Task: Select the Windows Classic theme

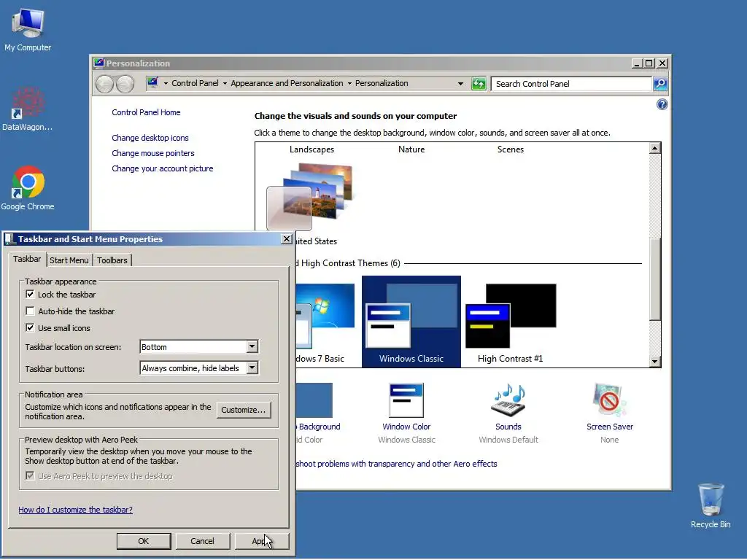Action: [x=411, y=322]
